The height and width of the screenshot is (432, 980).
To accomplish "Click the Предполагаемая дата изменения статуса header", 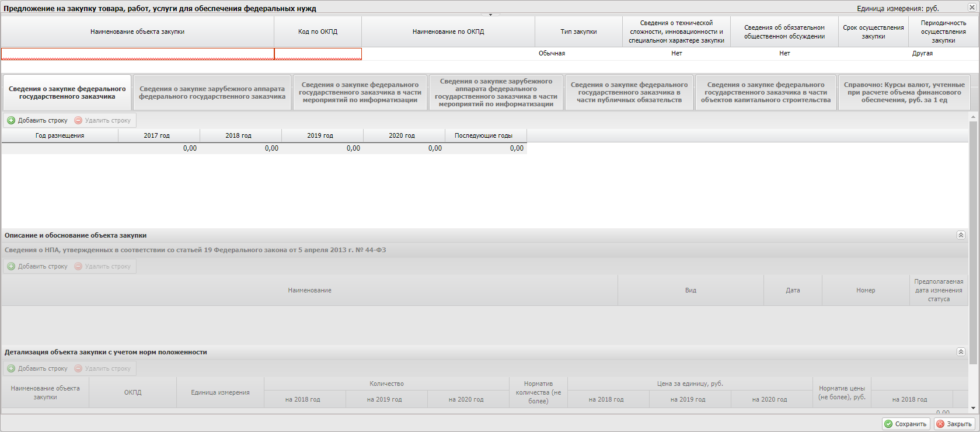I will (x=939, y=290).
